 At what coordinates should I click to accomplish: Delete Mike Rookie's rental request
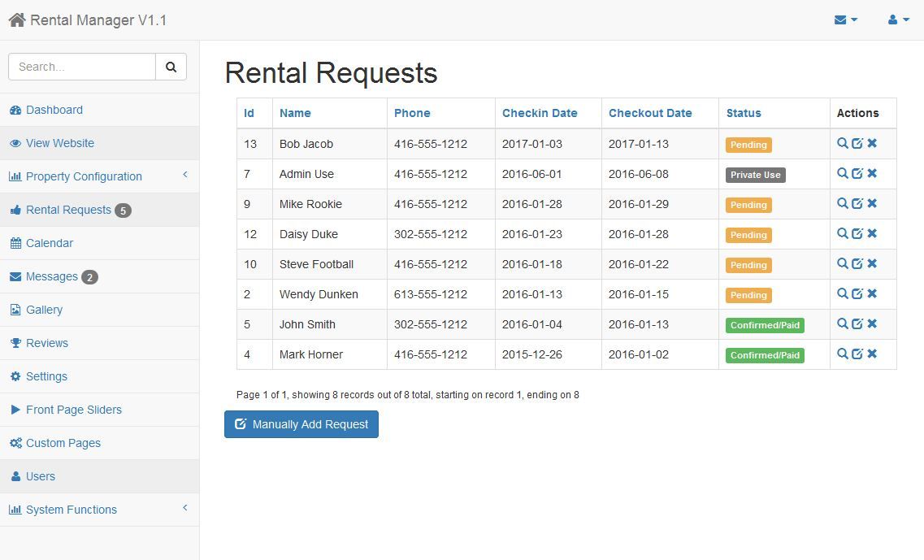[872, 203]
